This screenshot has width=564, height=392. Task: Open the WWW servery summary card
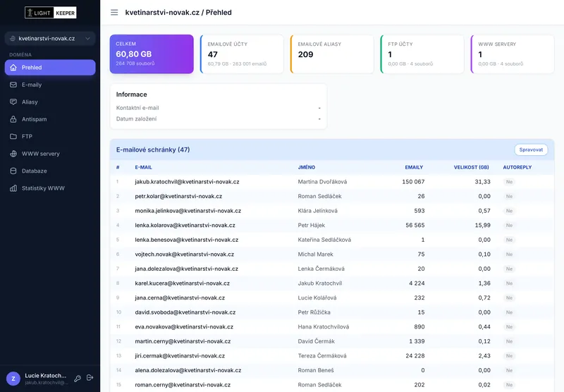click(x=513, y=54)
